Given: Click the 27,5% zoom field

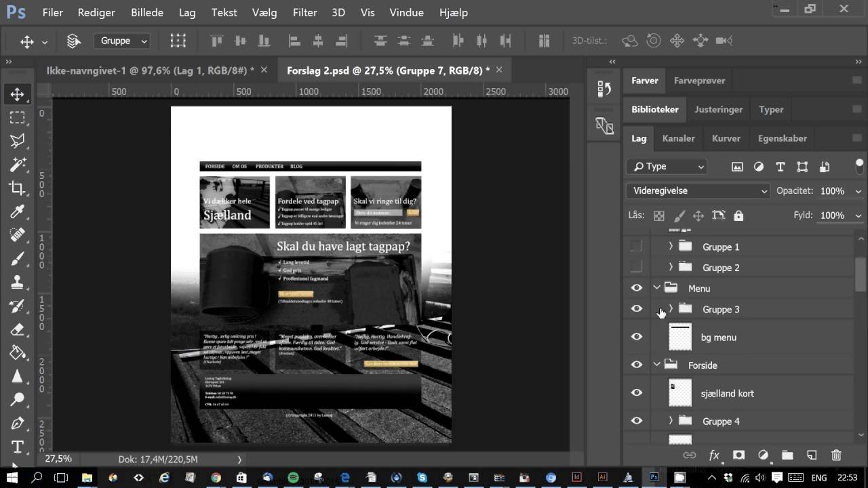Looking at the screenshot, I should 58,459.
